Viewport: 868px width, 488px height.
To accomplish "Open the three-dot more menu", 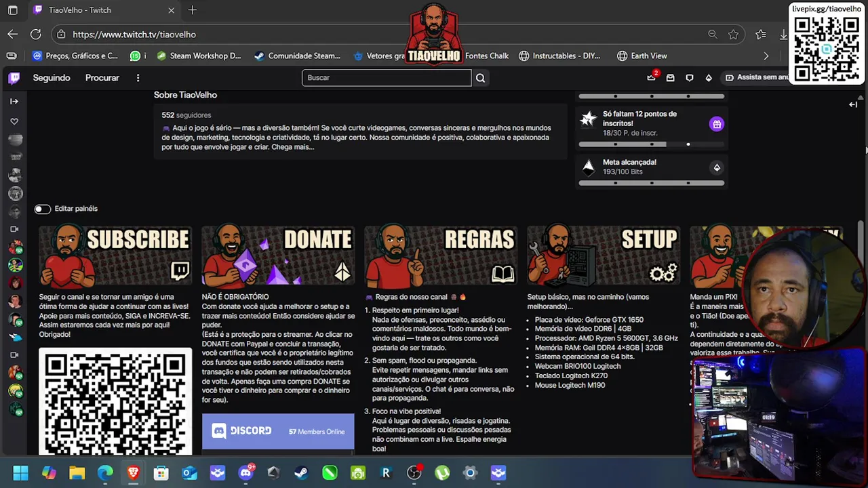I will pyautogui.click(x=138, y=78).
